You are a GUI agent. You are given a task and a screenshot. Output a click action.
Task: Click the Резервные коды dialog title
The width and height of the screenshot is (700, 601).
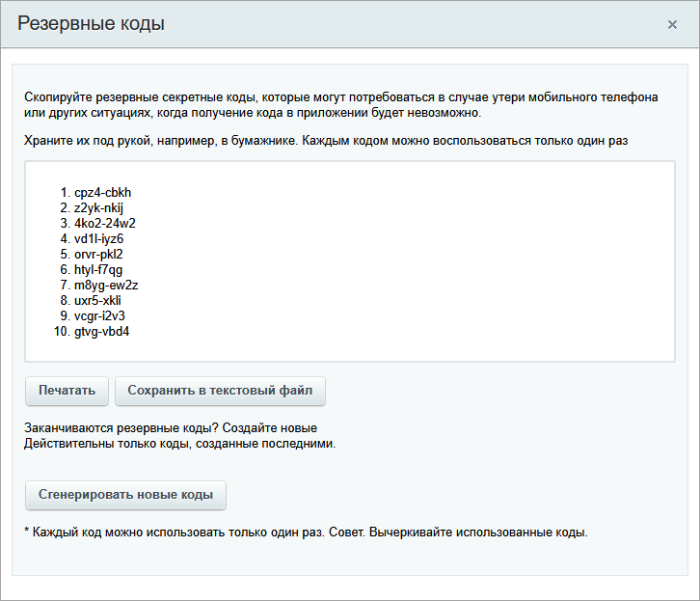tap(91, 24)
